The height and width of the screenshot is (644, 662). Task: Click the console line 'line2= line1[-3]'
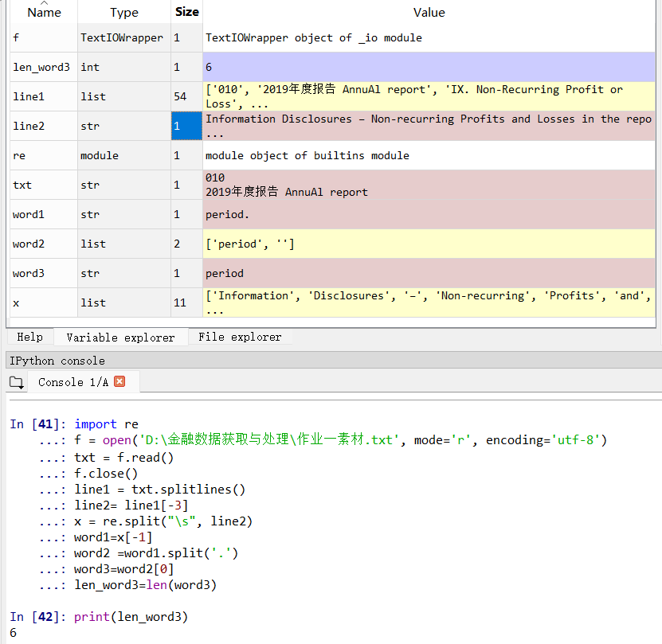click(x=131, y=505)
